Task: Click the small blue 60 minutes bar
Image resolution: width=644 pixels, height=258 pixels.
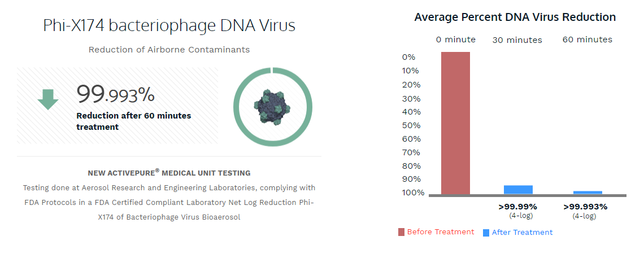Action: [588, 193]
